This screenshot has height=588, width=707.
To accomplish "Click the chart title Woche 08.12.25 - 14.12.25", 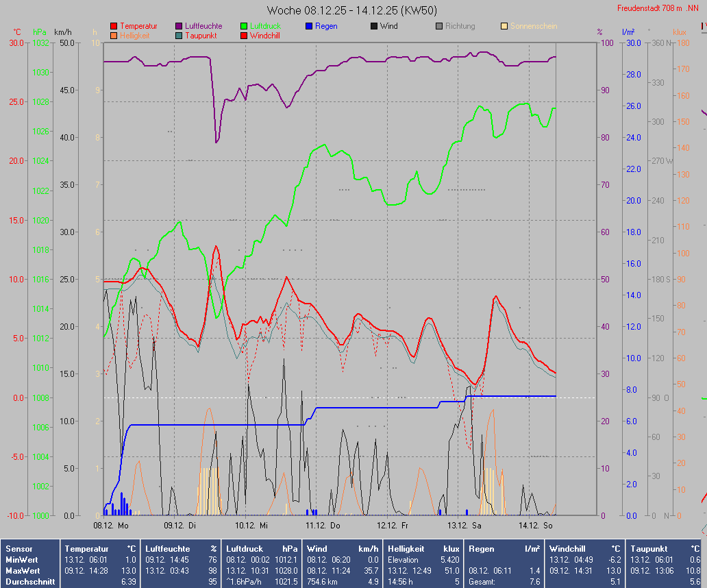I will [x=352, y=10].
